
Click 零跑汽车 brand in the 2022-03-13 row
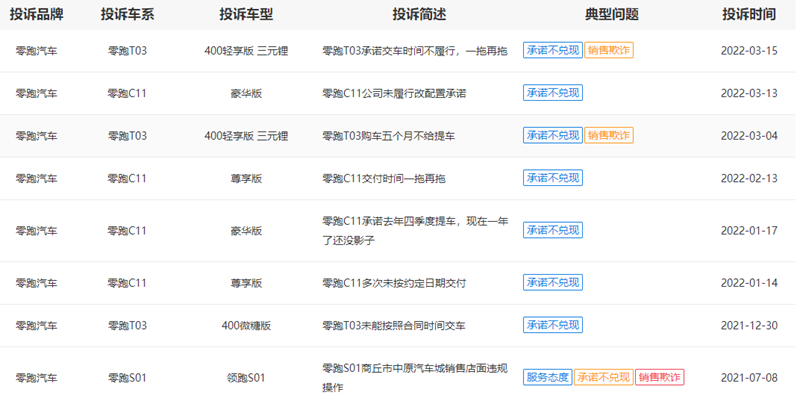[x=36, y=93]
